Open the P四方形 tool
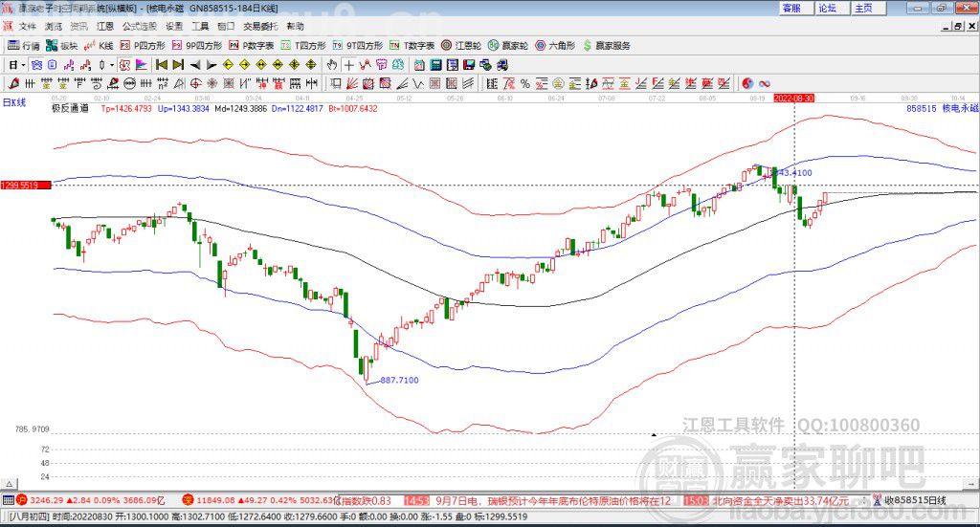This screenshot has width=980, height=527. coord(143,46)
